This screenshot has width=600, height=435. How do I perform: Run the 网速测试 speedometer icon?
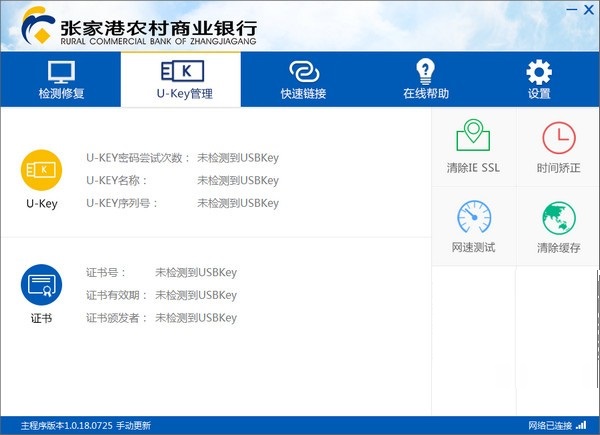[474, 217]
